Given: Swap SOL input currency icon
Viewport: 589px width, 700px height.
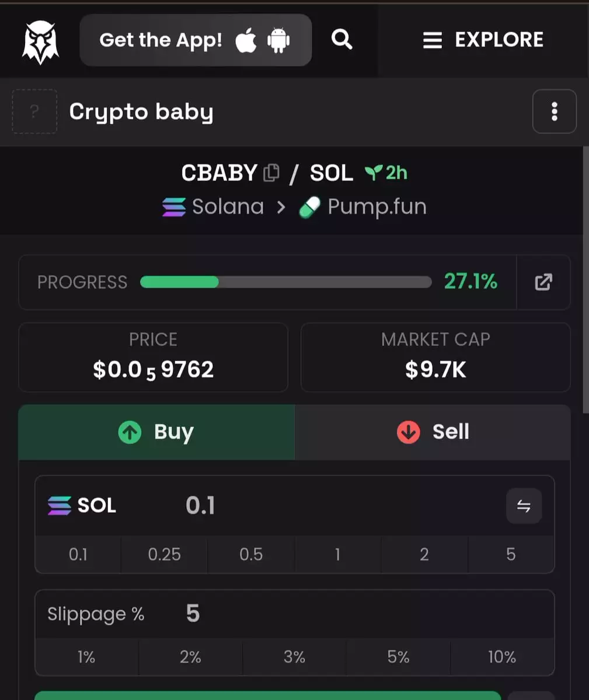Looking at the screenshot, I should click(524, 506).
